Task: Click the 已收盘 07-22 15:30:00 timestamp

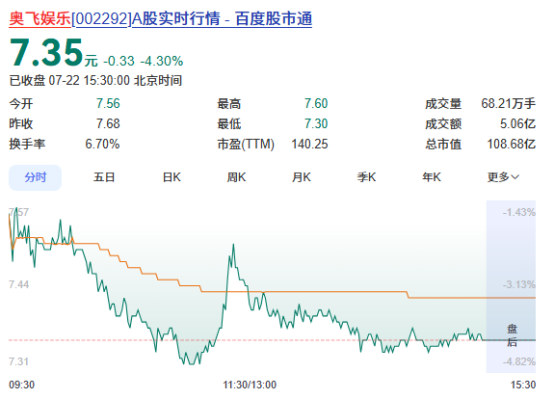Action: [x=95, y=81]
